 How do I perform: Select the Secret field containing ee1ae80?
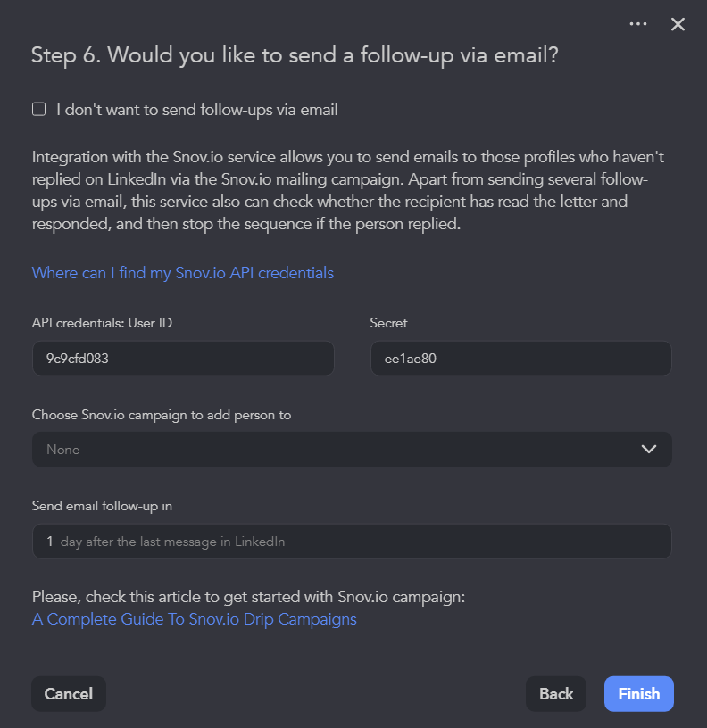pos(520,358)
